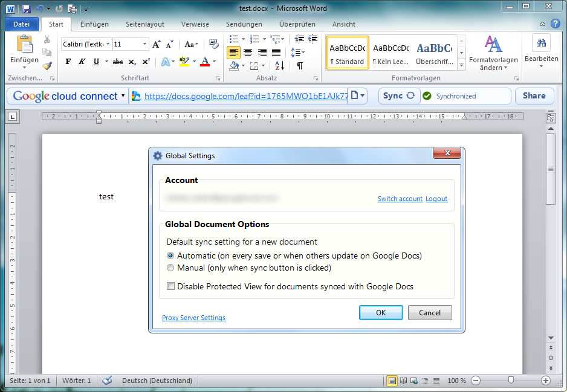
Task: Open the change case Aa dropdown
Action: (x=191, y=45)
